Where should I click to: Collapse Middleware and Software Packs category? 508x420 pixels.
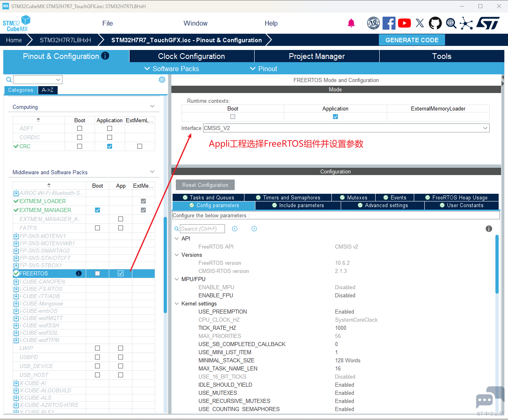152,172
